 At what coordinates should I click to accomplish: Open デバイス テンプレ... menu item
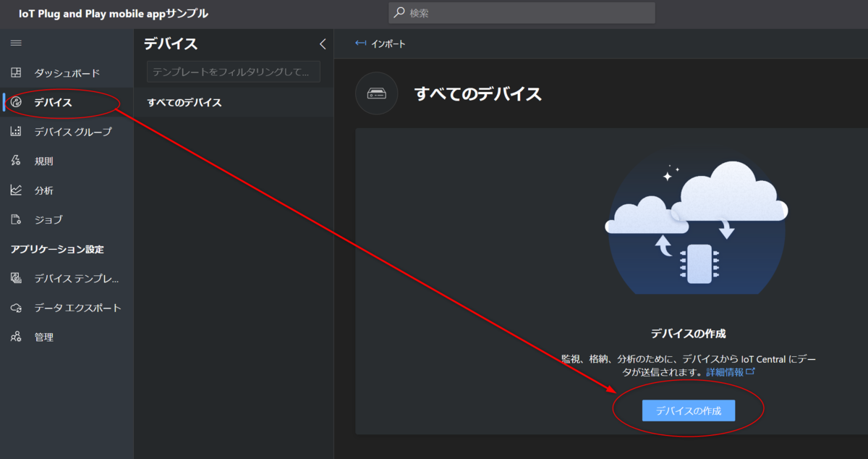(x=67, y=278)
